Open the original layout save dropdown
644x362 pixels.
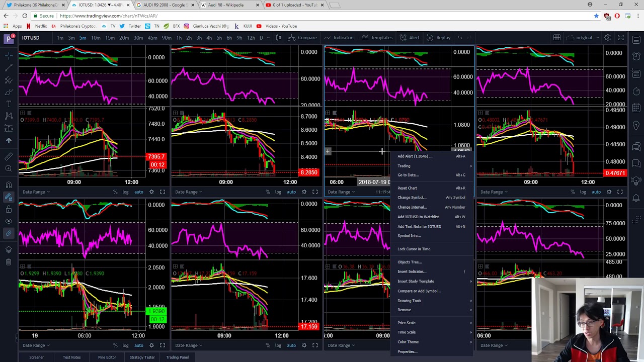coord(584,38)
